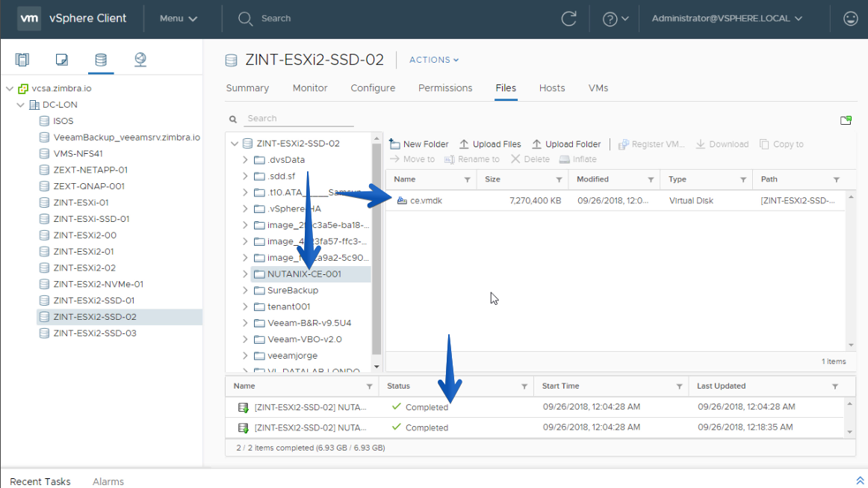Switch to the Configure tab
This screenshot has width=868, height=488.
[x=373, y=88]
